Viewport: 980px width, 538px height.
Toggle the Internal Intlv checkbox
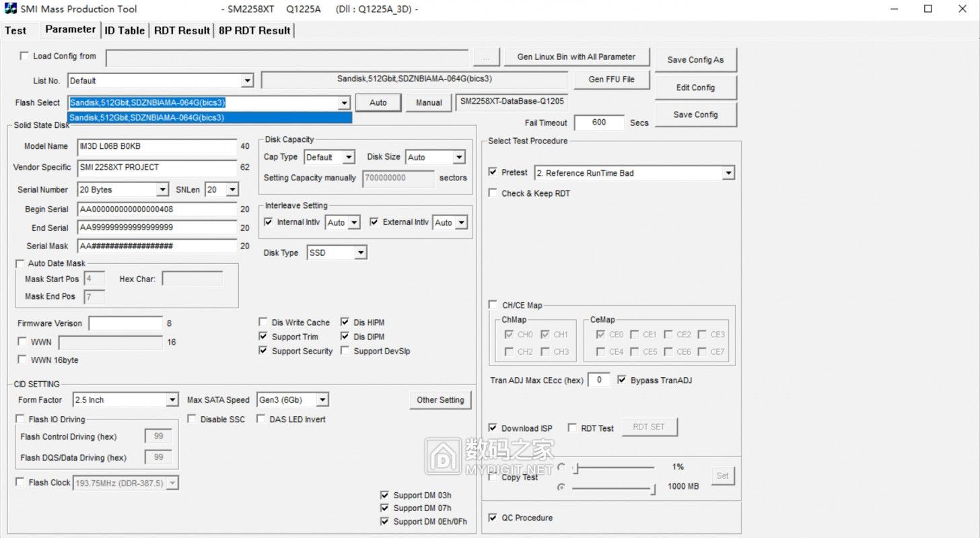269,222
